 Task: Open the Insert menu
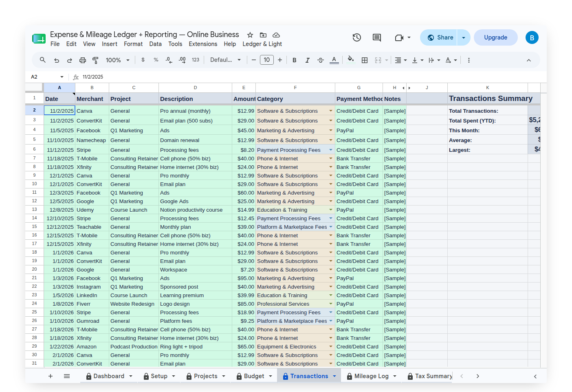[x=110, y=44]
